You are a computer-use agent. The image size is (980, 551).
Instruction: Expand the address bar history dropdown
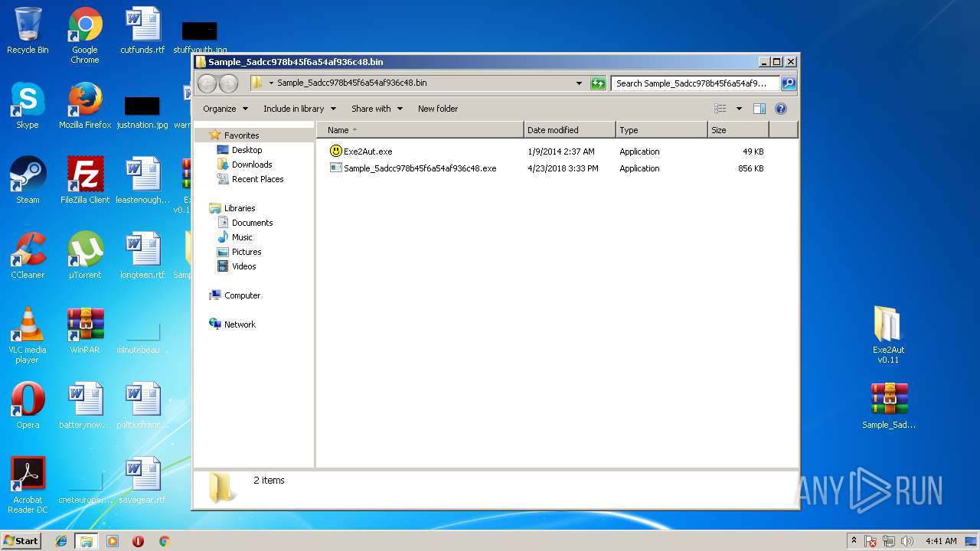579,83
